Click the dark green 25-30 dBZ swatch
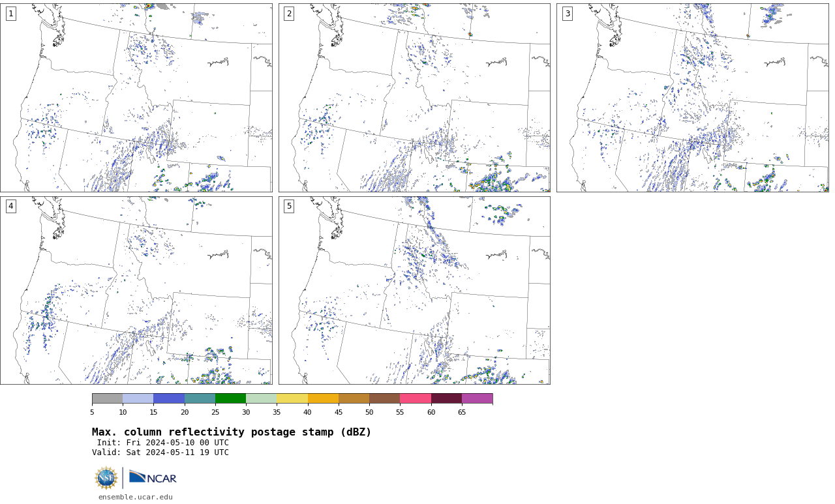Image resolution: width=835 pixels, height=504 pixels. click(x=230, y=398)
